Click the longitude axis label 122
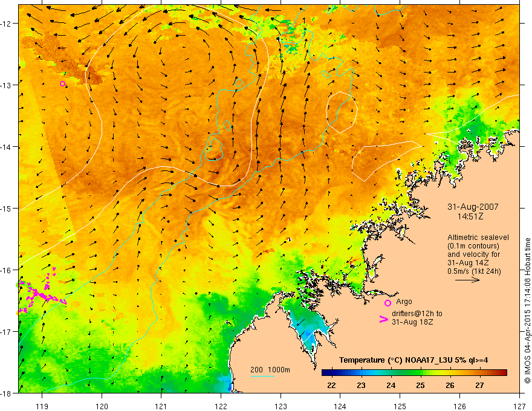The image size is (532, 411). 221,406
